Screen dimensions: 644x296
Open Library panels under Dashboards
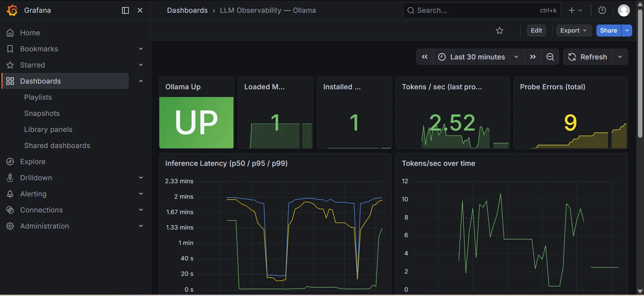[48, 129]
